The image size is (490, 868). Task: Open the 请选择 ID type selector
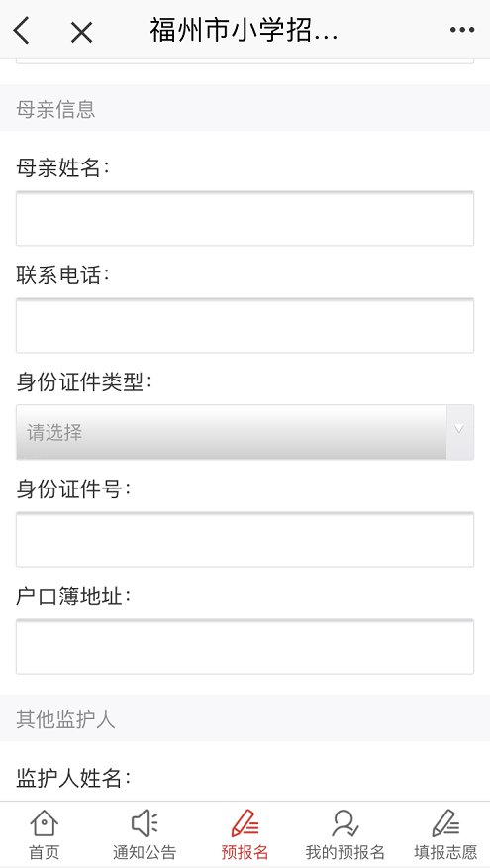tap(245, 432)
